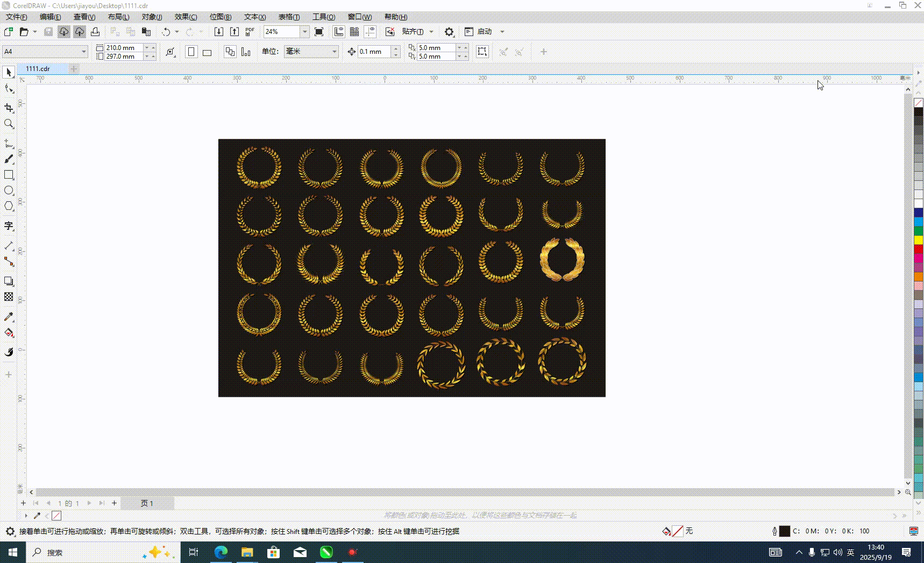Click the Windows Start button
Viewport: 924px width, 563px height.
(13, 552)
